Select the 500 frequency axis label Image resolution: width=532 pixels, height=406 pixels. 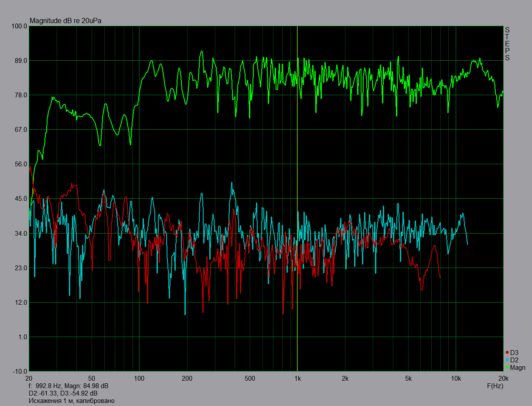250,378
